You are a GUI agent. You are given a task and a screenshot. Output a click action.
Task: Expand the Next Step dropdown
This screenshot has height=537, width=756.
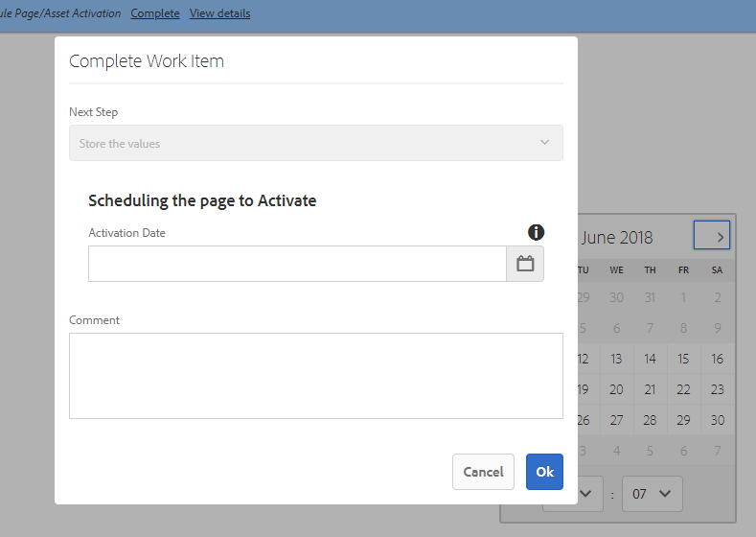coord(315,143)
